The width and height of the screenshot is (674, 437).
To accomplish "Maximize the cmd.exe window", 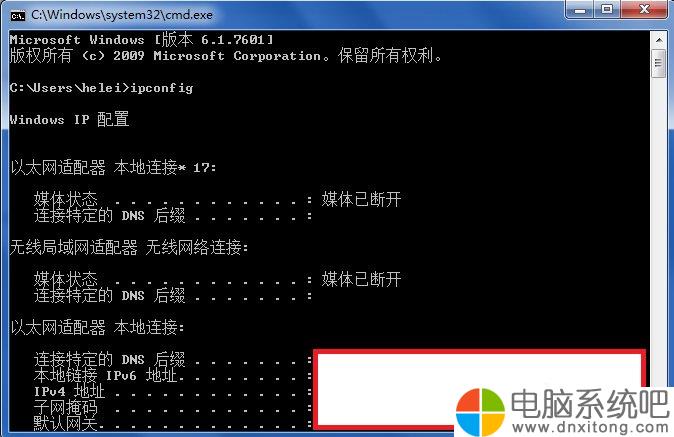I will point(607,9).
